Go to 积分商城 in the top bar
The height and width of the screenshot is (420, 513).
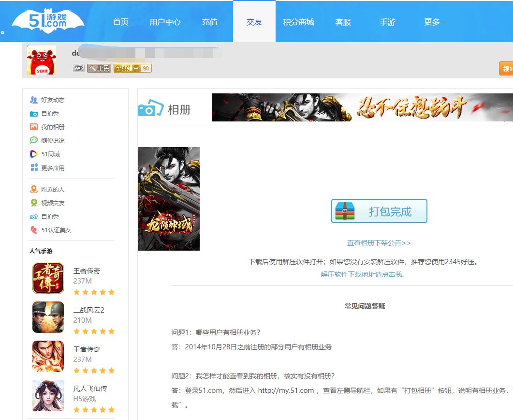298,22
